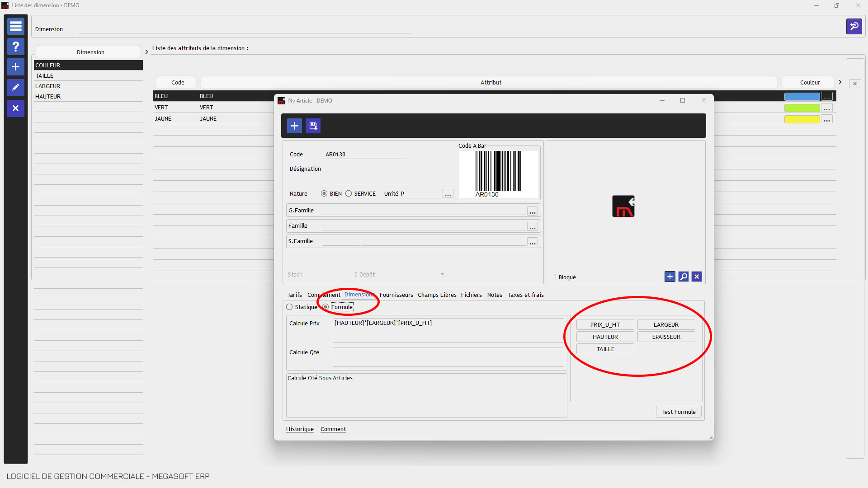Click the search icon at top right
868x488 pixels.
point(854,27)
